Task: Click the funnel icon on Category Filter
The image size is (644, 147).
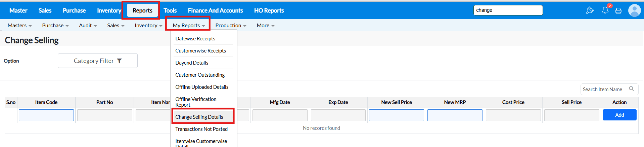Action: [x=119, y=61]
